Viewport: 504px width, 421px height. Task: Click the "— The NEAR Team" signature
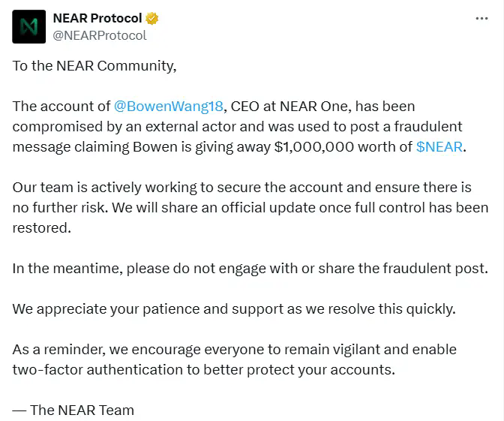pos(73,410)
